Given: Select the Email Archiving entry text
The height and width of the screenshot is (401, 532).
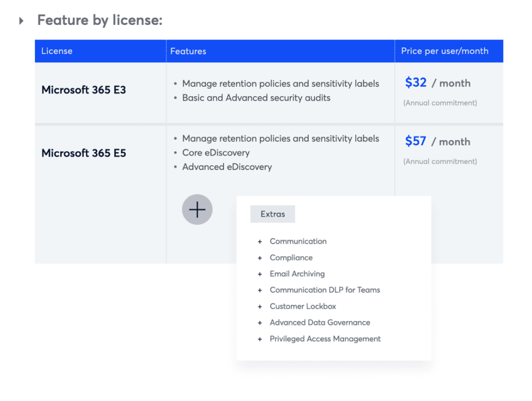Looking at the screenshot, I should (x=297, y=274).
